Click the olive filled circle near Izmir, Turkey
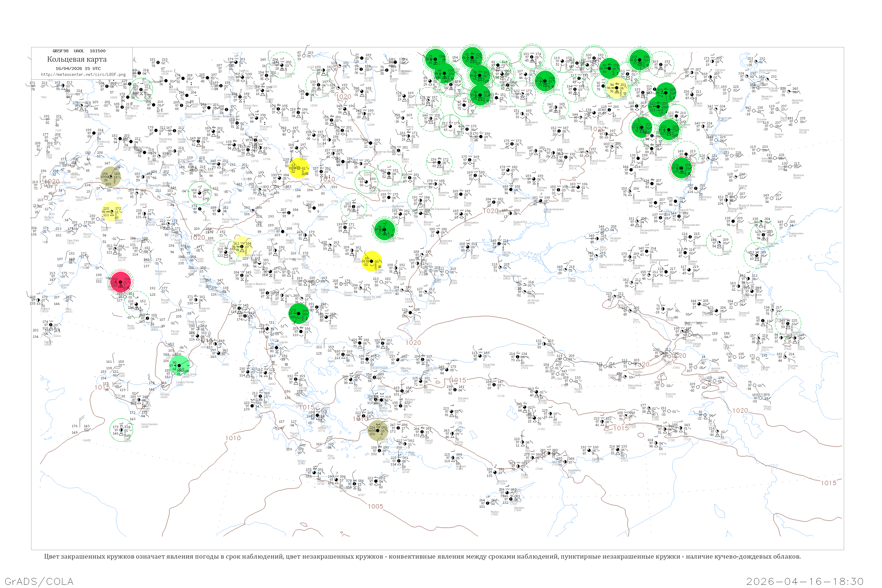This screenshot has height=588, width=882. click(x=377, y=430)
